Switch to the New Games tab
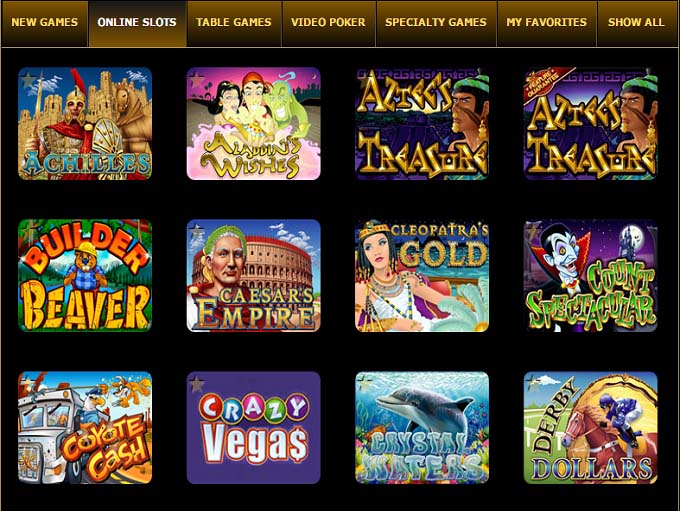This screenshot has width=680, height=511. pos(45,23)
